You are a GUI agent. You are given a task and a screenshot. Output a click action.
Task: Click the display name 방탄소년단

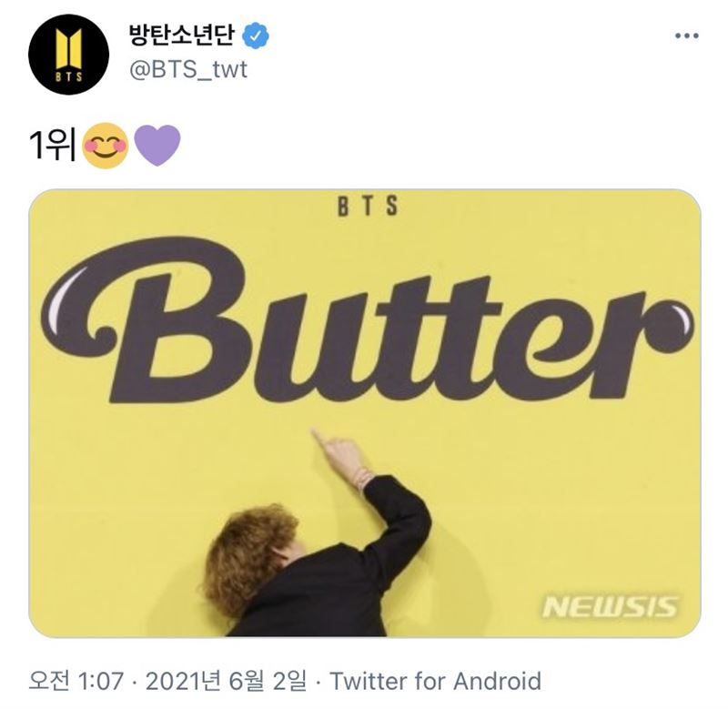(181, 35)
